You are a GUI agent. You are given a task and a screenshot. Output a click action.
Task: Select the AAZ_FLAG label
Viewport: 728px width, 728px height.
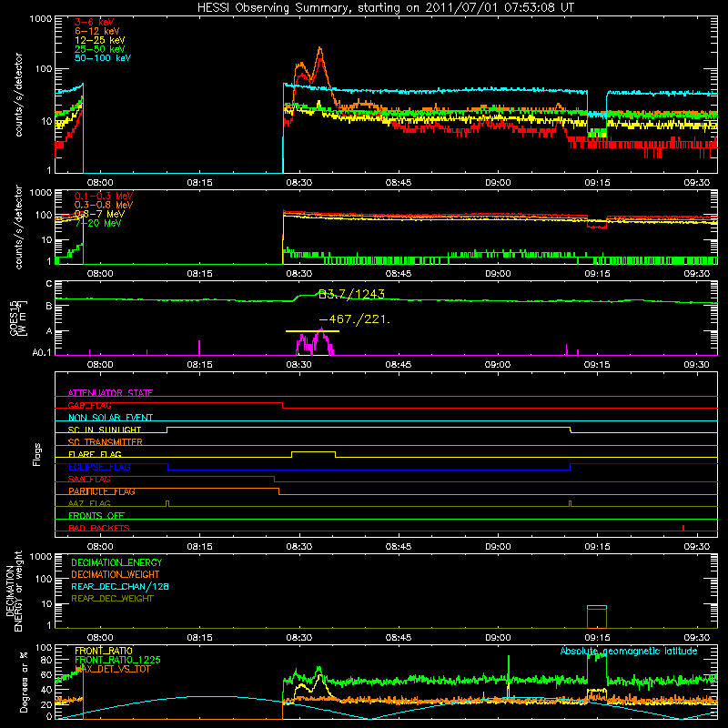tap(89, 503)
